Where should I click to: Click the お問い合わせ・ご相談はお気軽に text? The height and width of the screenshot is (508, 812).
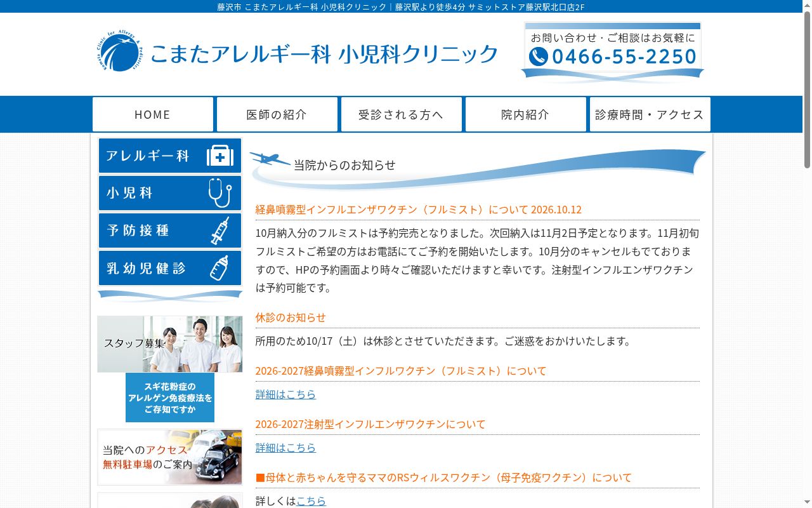click(x=613, y=37)
